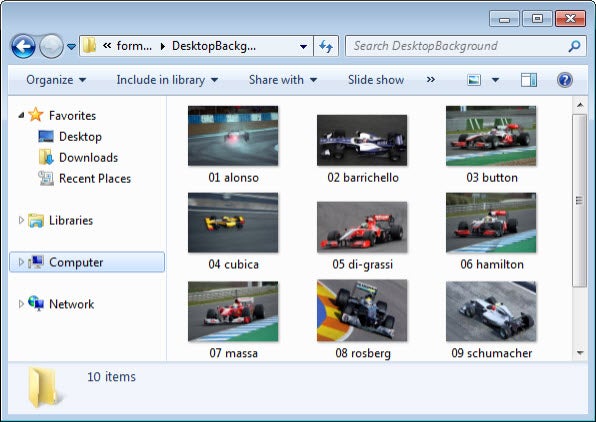Select the 03 button thumbnail
Image resolution: width=596 pixels, height=422 pixels.
tap(491, 136)
